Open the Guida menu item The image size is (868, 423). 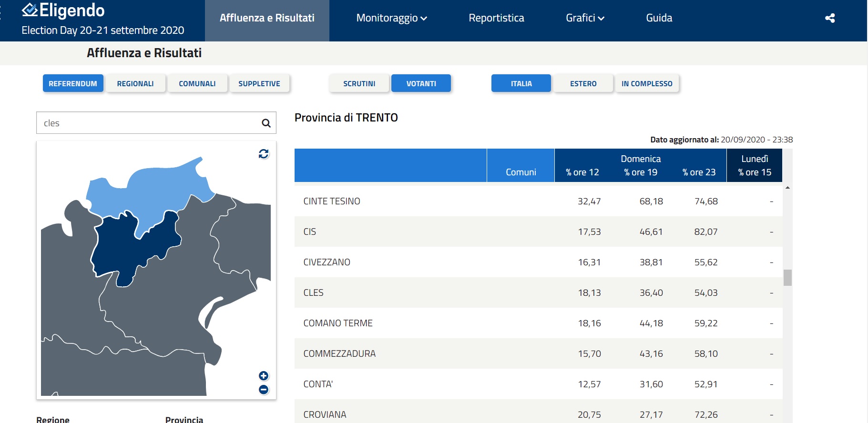click(659, 18)
